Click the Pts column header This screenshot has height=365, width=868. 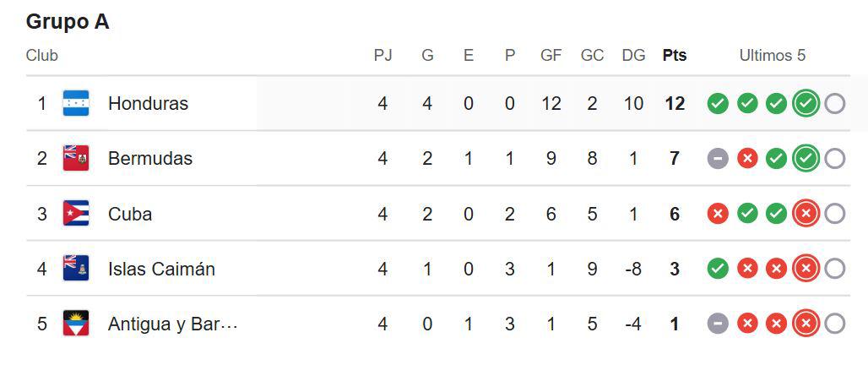pos(674,56)
